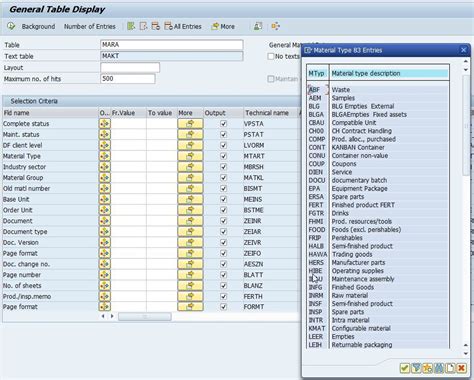Screen dimensions: 474x380
Task: Click the scroll-down arrow in the material type list
Action: [466, 353]
